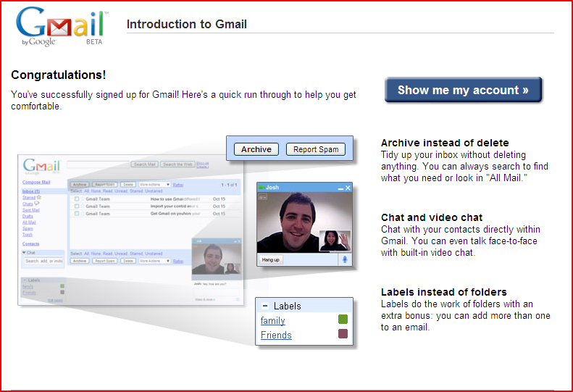Open All Mail in the preview sidebar

tap(29, 222)
